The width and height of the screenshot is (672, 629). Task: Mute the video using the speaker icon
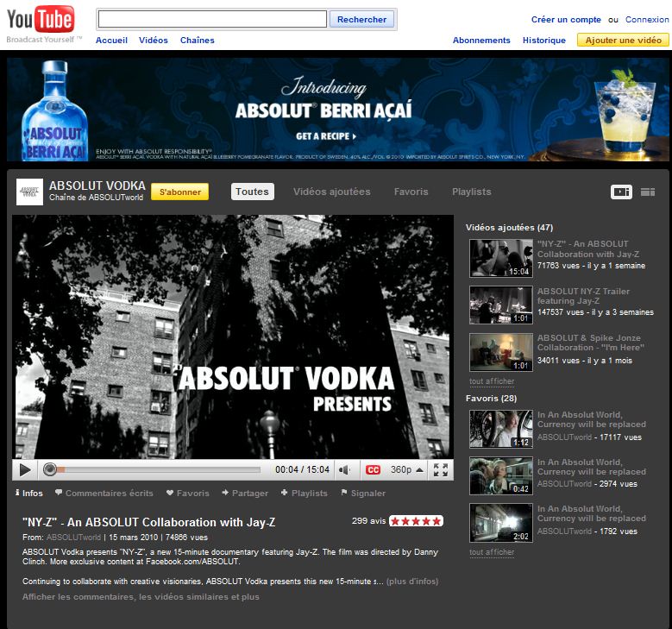pos(344,470)
